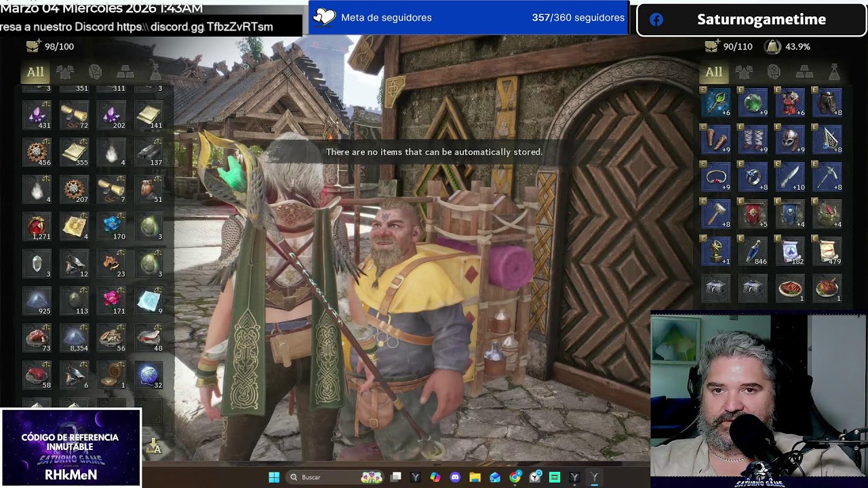Select the pale ore stack of 925
This screenshot has width=868, height=488.
tap(37, 300)
